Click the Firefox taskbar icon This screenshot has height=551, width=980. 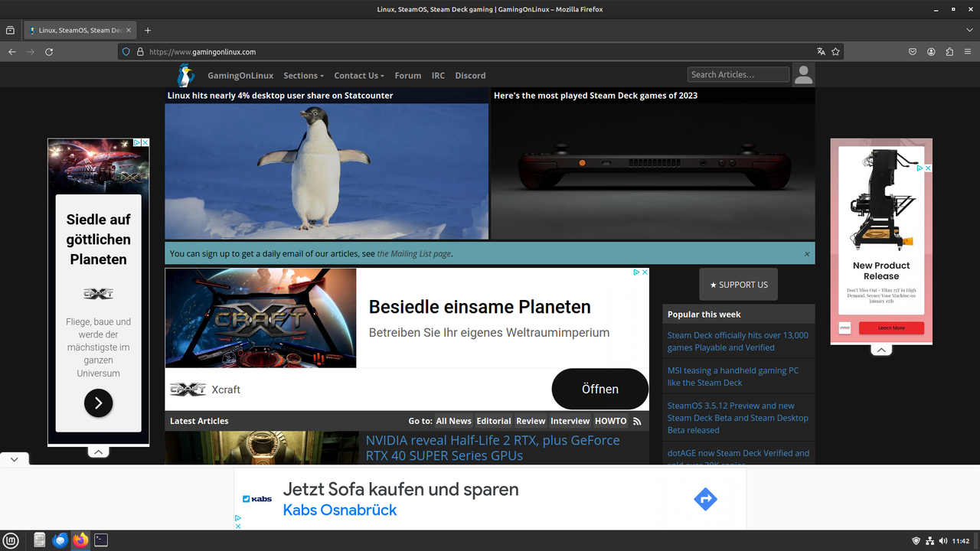[x=80, y=540]
